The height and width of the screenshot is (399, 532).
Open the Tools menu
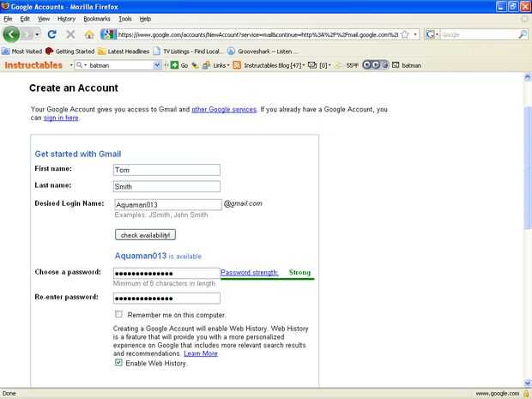[x=125, y=19]
